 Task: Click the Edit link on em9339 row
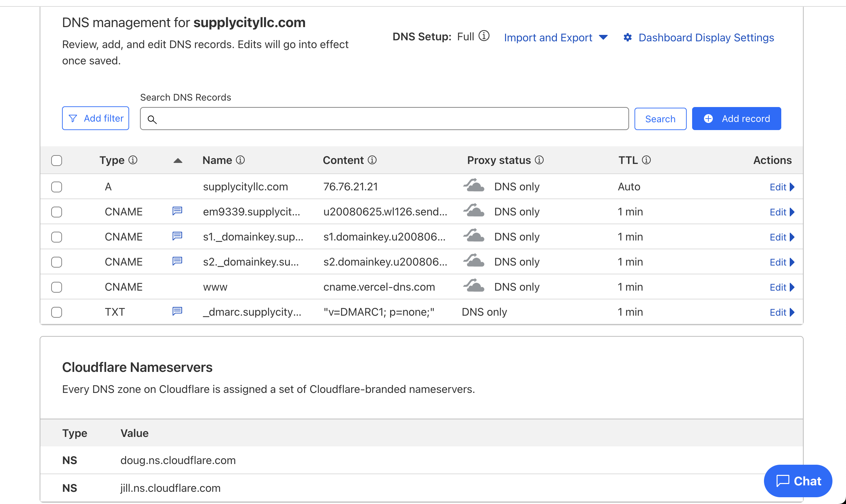click(x=778, y=212)
